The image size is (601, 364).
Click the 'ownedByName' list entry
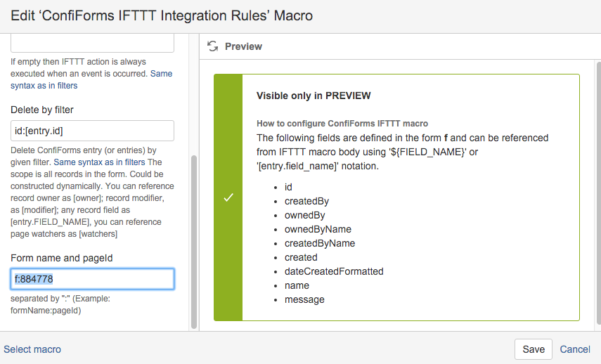(x=318, y=229)
